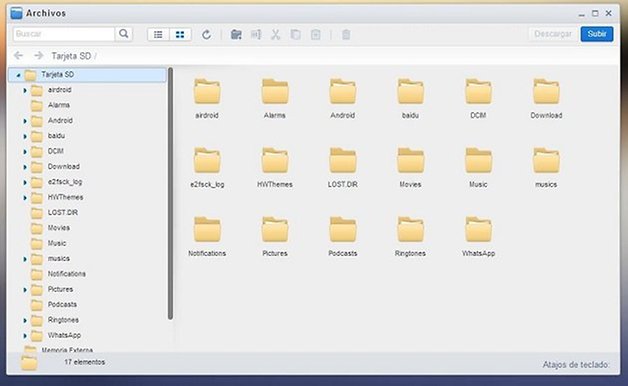Expand the DCIM tree node
Image resolution: width=628 pixels, height=386 pixels.
(25, 152)
